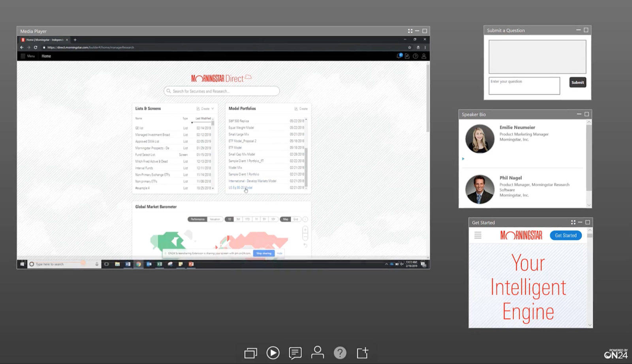Select the Valuation toggle in barometer

tap(214, 219)
